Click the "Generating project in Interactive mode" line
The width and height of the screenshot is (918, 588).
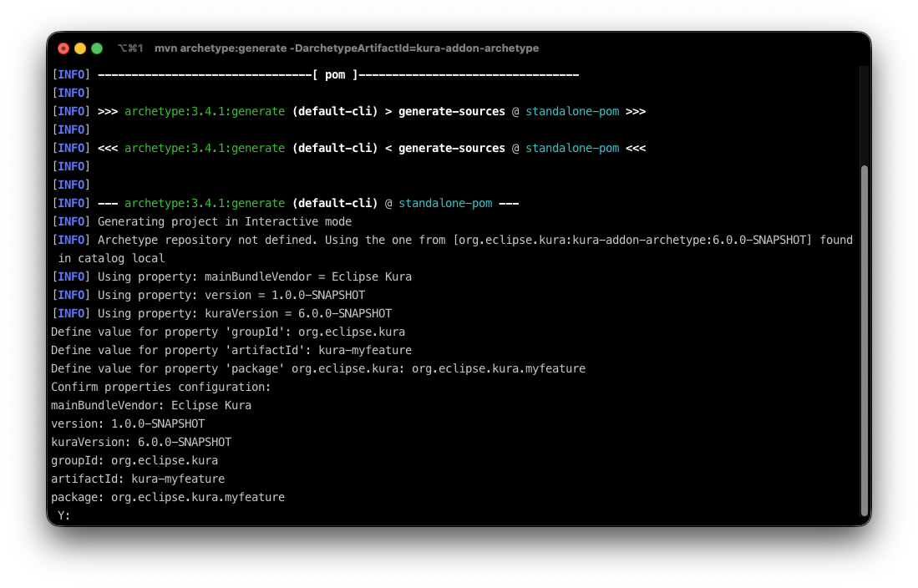click(x=225, y=221)
